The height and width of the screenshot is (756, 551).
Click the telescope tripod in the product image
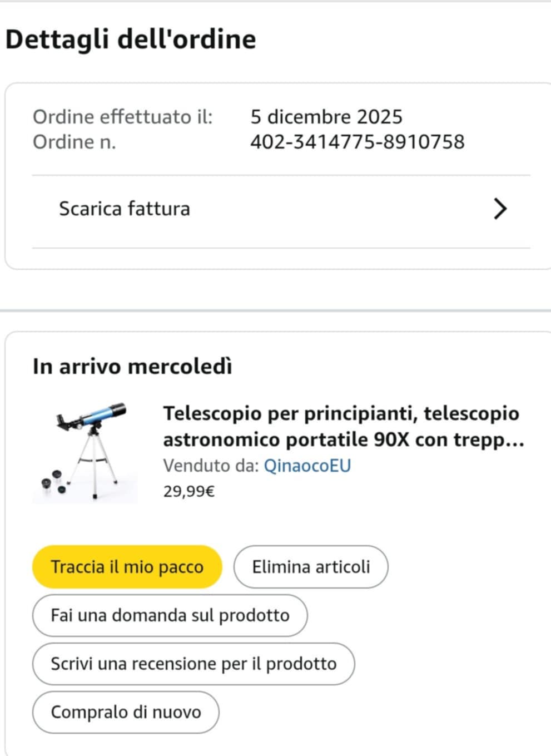click(x=96, y=463)
